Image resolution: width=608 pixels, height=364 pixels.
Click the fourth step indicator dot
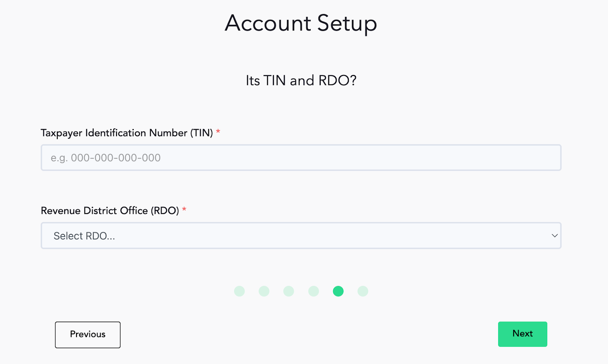(x=313, y=291)
